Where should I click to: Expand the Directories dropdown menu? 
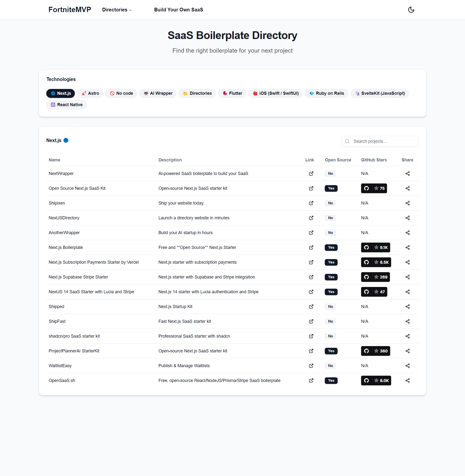(117, 10)
